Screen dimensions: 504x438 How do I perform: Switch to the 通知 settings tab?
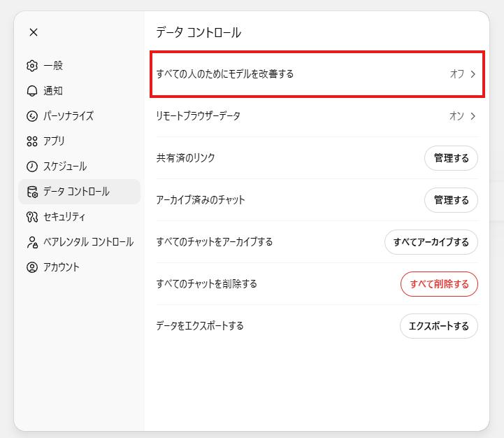pyautogui.click(x=53, y=91)
